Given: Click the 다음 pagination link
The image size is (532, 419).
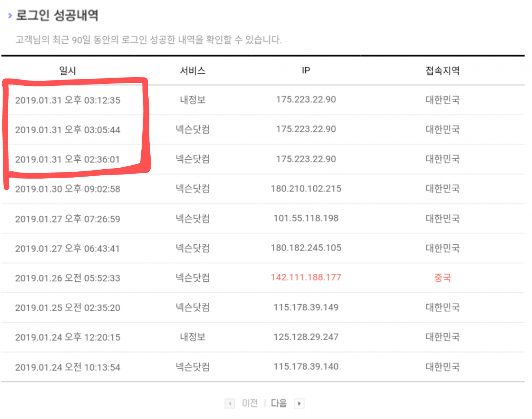Looking at the screenshot, I should click(x=278, y=403).
